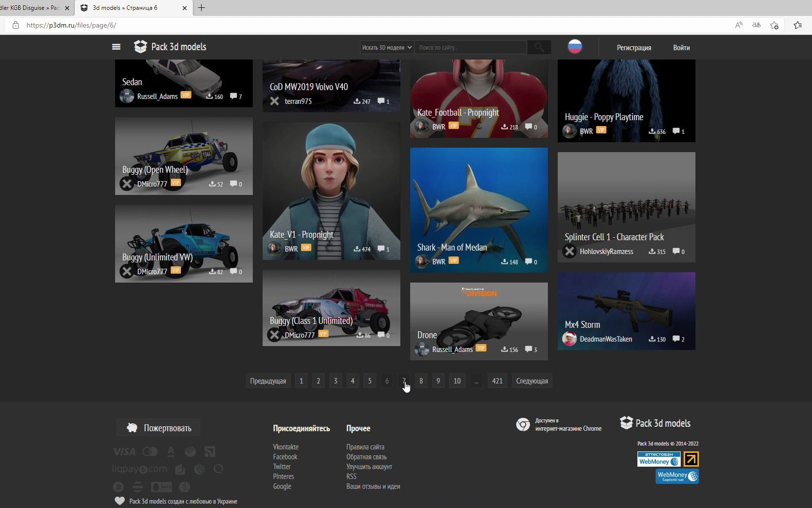Screen dimensions: 812x508
Task: Go to pagination page 7
Action: coord(404,381)
